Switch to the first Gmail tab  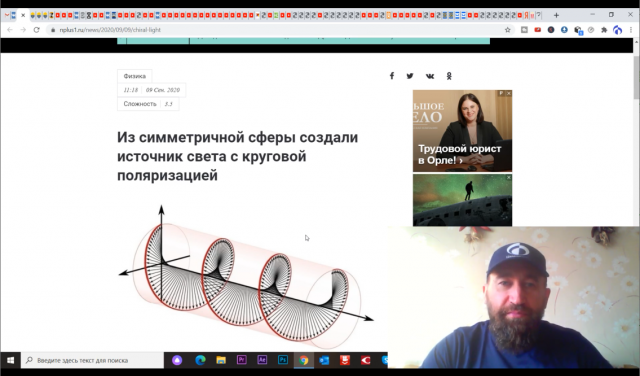pyautogui.click(x=7, y=15)
